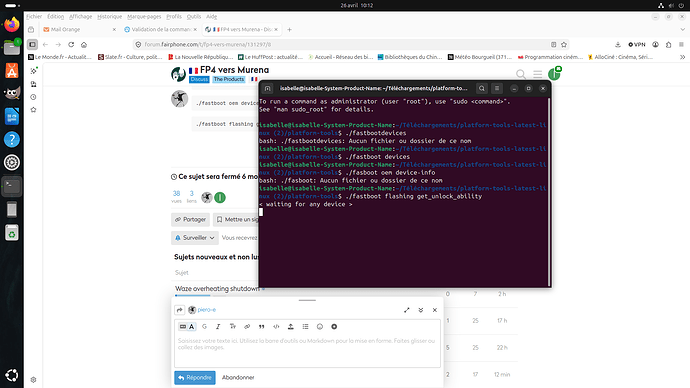The width and height of the screenshot is (690, 388).
Task: Open the sidebar history clock icon
Action: click(33, 97)
